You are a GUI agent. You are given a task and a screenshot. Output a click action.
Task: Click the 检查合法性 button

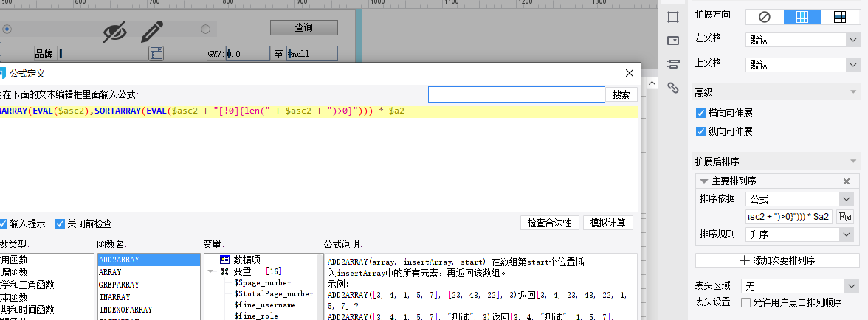pyautogui.click(x=548, y=223)
